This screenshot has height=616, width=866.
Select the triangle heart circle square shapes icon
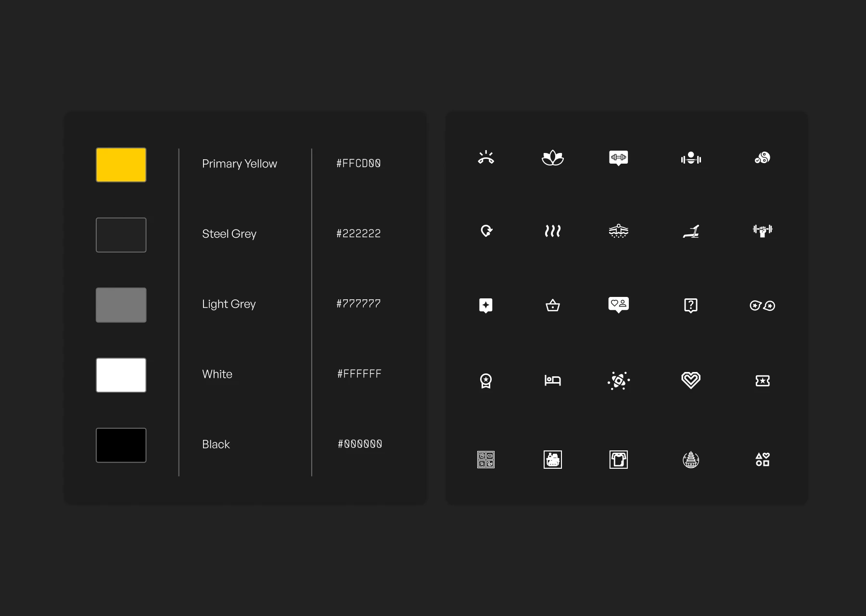pos(763,460)
